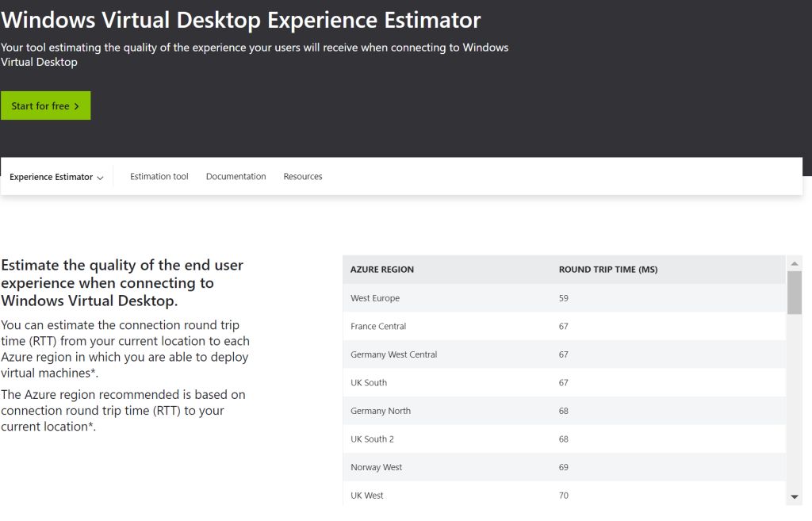Click the Start for free button
Viewport: 812px width, 521px height.
pos(45,105)
